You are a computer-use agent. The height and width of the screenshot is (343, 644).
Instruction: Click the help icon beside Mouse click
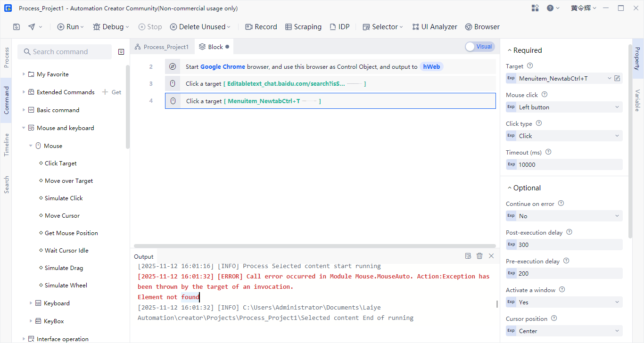pyautogui.click(x=545, y=95)
